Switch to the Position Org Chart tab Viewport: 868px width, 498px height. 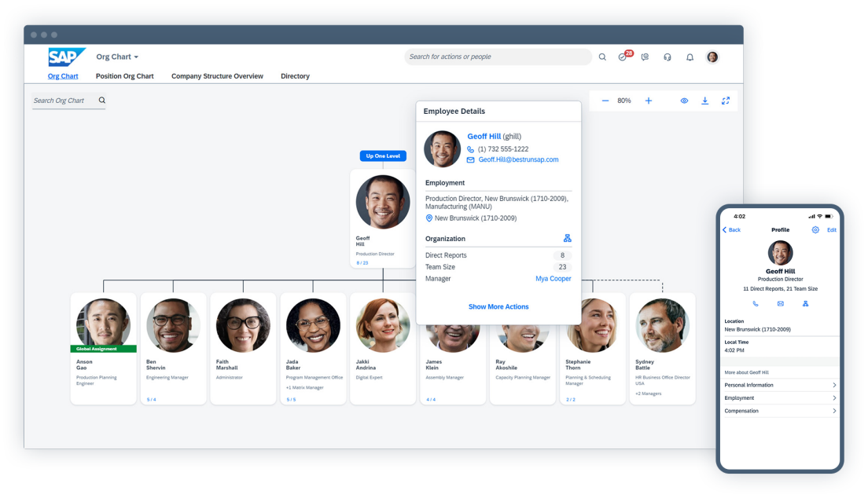tap(124, 76)
